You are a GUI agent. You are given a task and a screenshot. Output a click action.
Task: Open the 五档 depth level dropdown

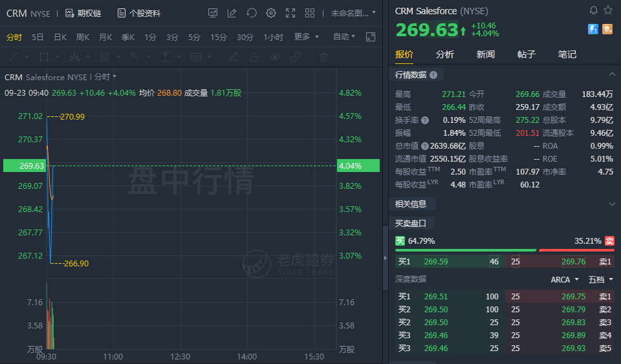pos(600,280)
